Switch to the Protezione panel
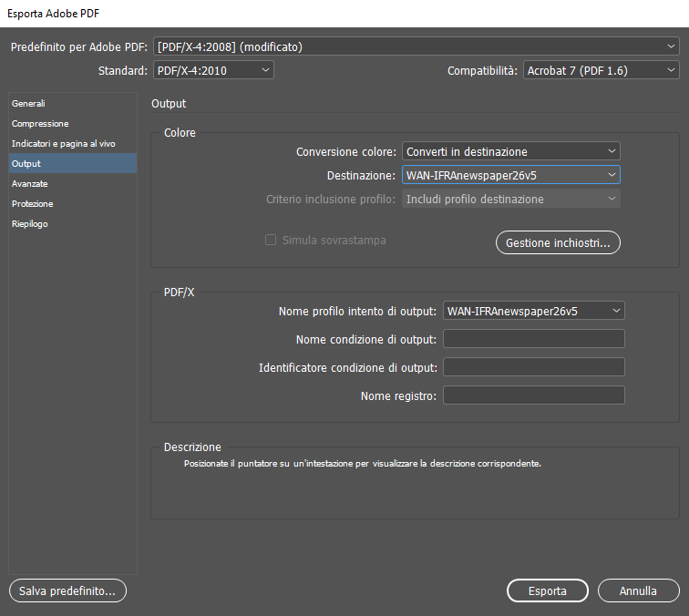 73,204
